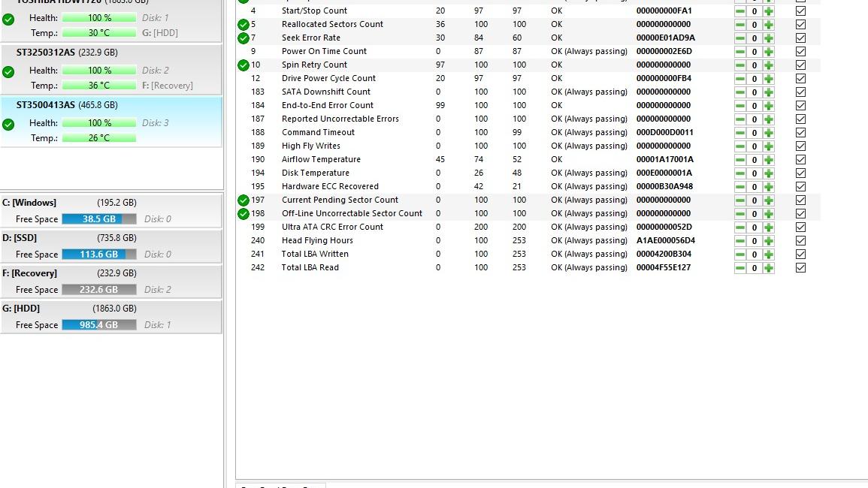
Task: Click plus icon in Seek Error Rate row
Action: [x=768, y=38]
